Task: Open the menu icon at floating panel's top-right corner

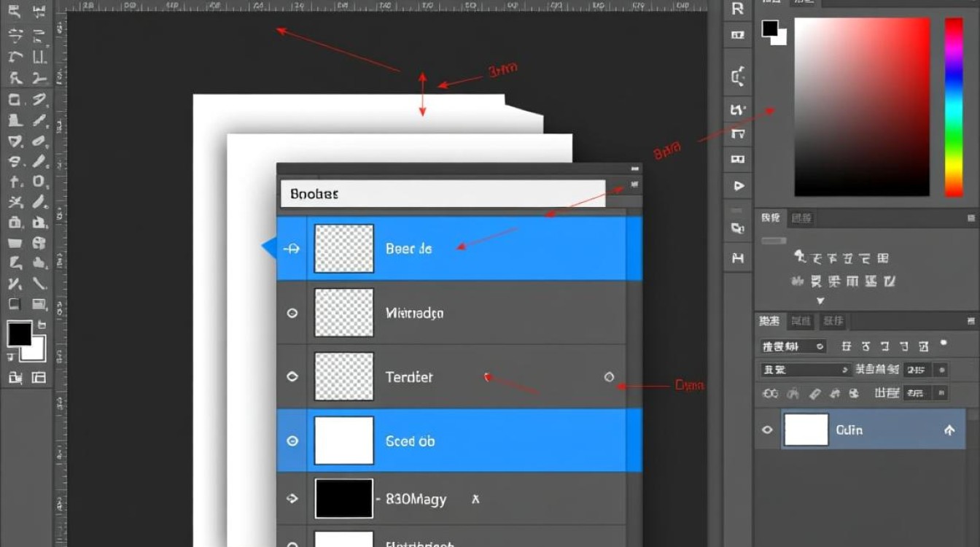Action: pyautogui.click(x=634, y=184)
